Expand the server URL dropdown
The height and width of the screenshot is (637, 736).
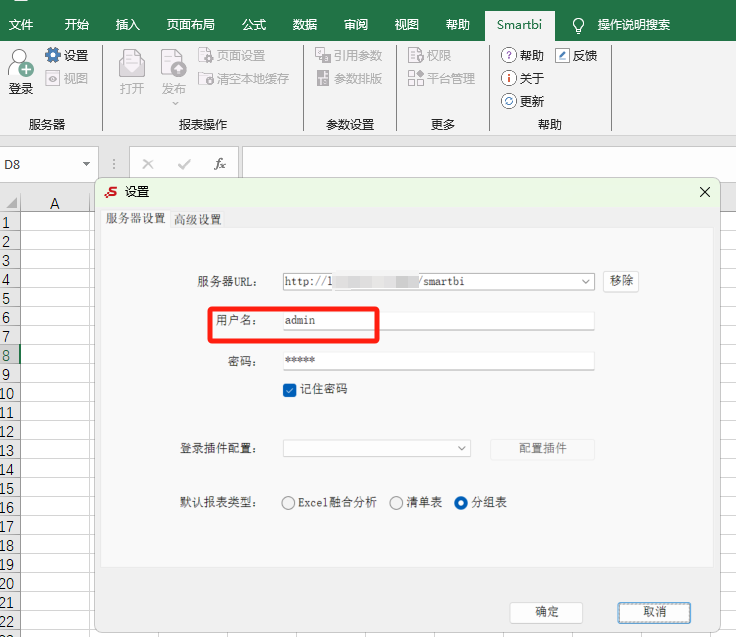point(585,282)
